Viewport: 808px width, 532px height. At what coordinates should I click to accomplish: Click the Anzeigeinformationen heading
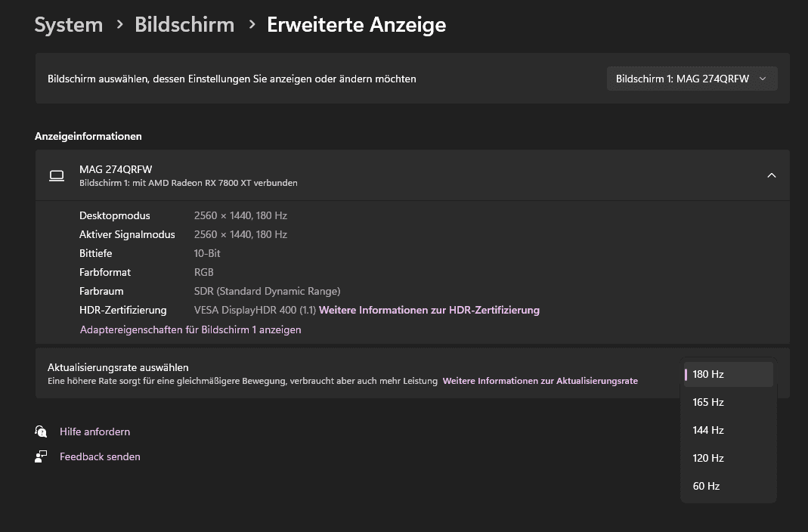pos(88,137)
